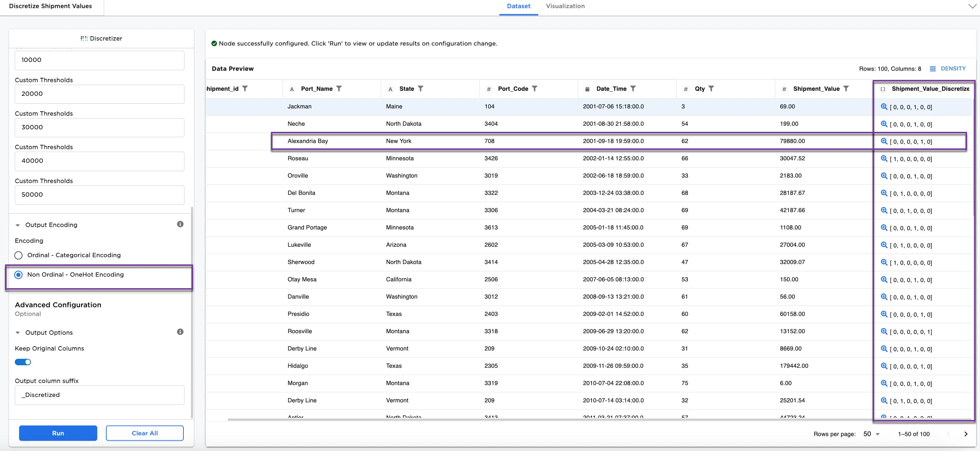The width and height of the screenshot is (980, 451).
Task: Click the Shipment_Value filter icon
Action: pos(846,89)
